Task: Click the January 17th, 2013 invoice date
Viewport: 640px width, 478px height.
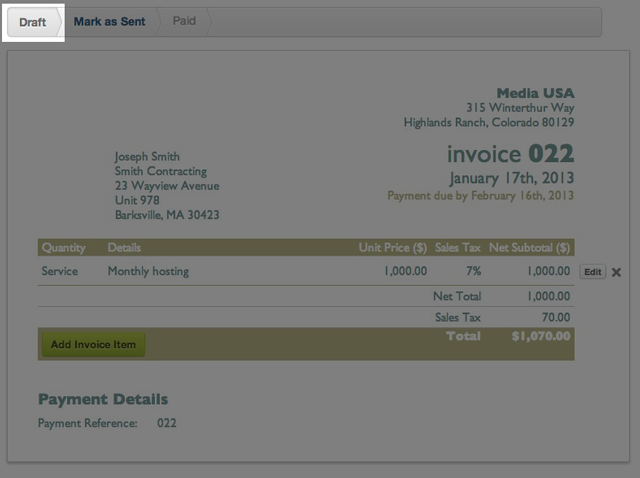Action: pyautogui.click(x=511, y=178)
